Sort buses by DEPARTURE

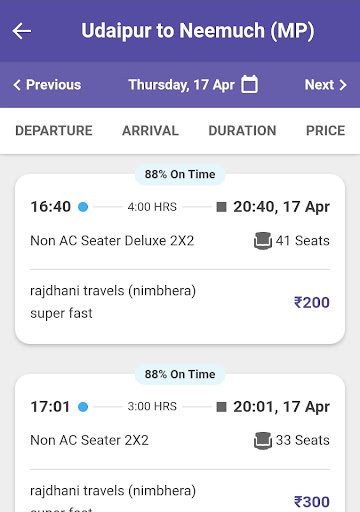(x=54, y=131)
